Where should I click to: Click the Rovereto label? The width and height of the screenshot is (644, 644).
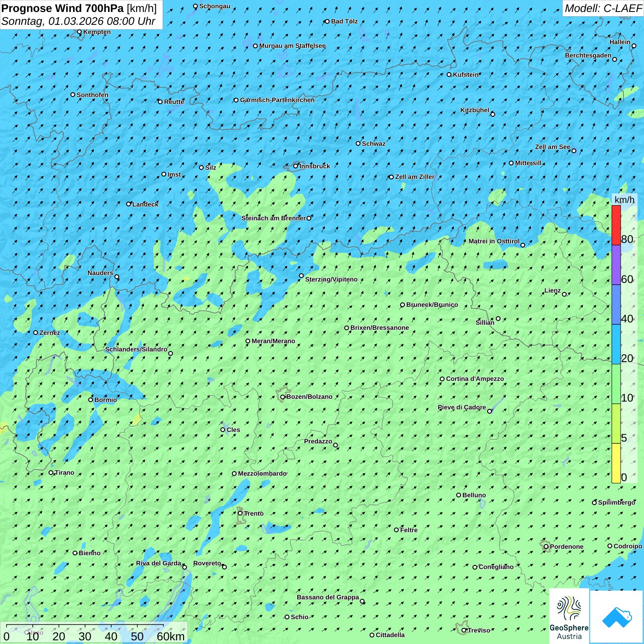[207, 563]
